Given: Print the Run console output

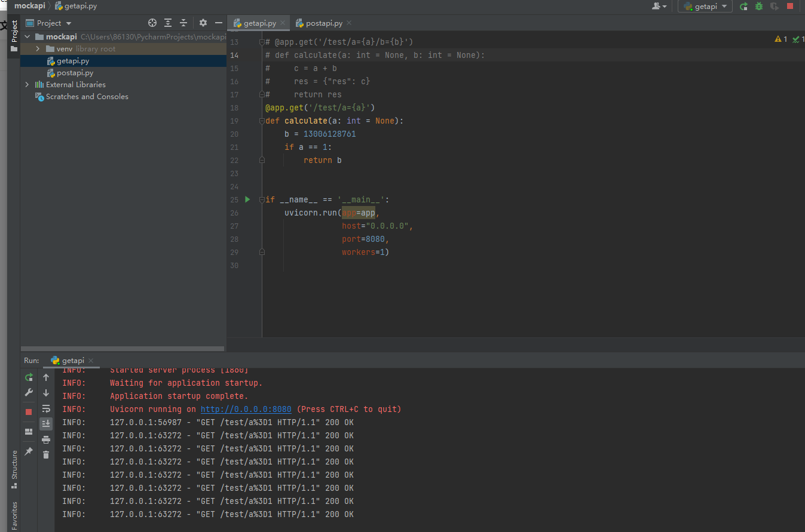Looking at the screenshot, I should 46,439.
